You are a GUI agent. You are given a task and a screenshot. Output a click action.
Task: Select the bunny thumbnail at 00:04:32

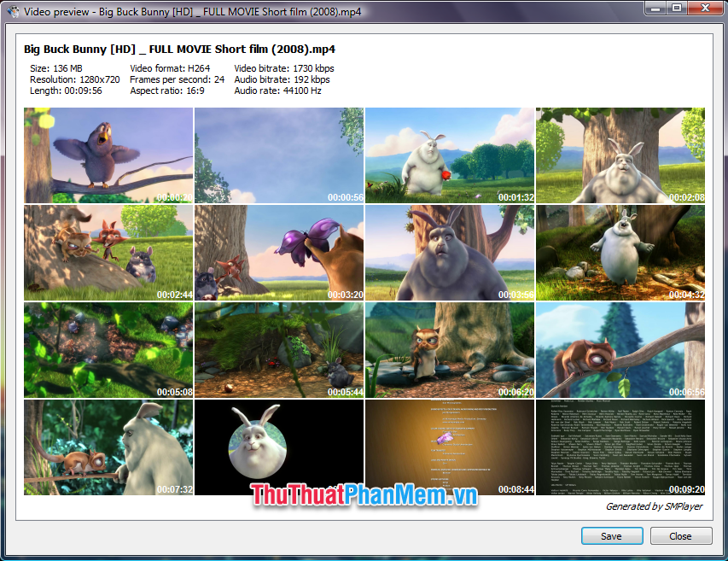620,252
